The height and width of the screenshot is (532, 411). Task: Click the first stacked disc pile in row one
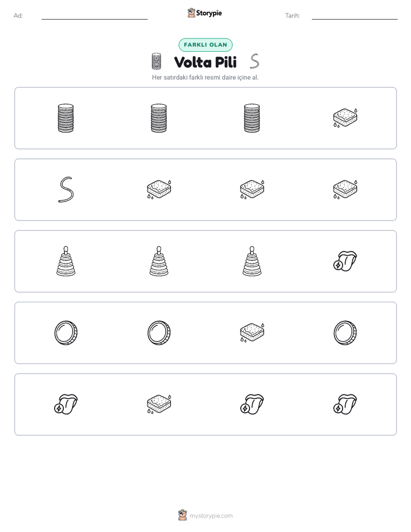point(66,118)
